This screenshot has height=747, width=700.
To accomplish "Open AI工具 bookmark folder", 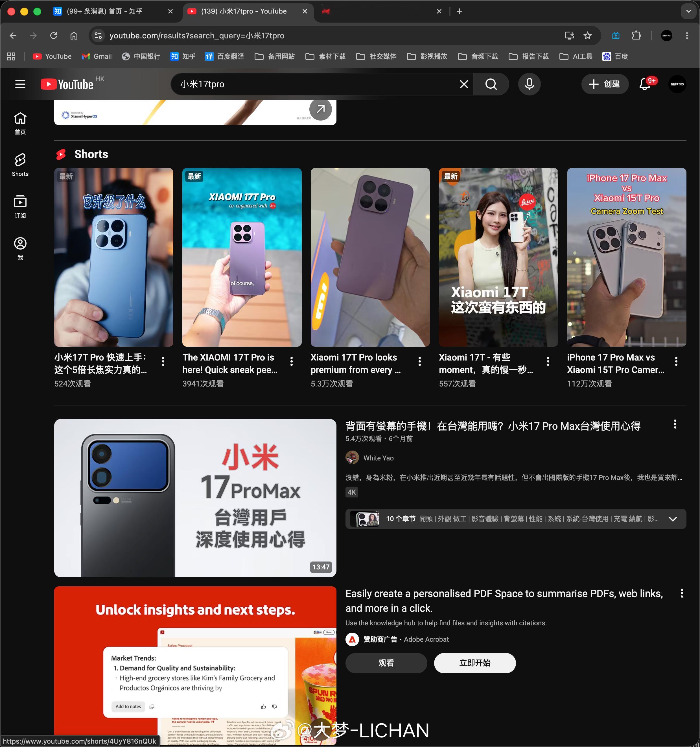I will pos(576,56).
